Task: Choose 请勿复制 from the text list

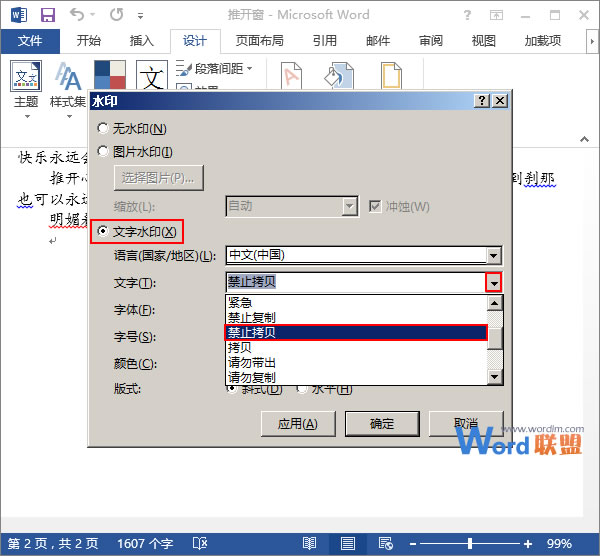Action: [x=356, y=377]
